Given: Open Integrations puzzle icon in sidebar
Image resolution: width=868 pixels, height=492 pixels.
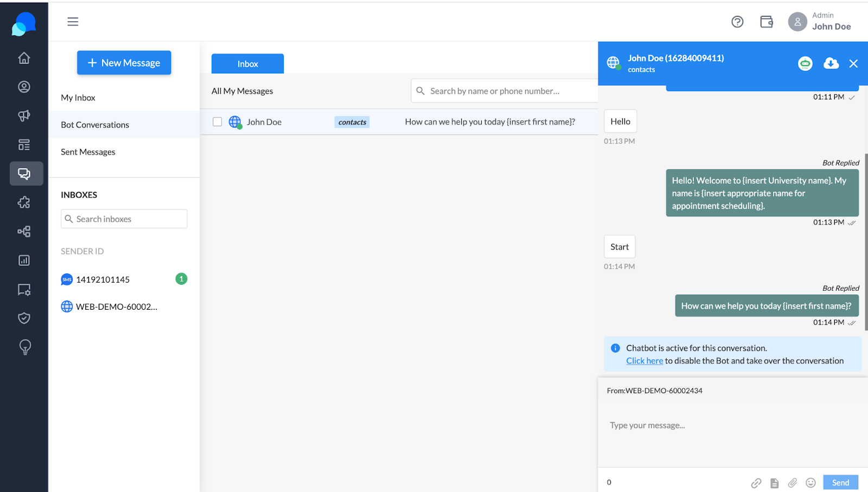Looking at the screenshot, I should click(24, 202).
